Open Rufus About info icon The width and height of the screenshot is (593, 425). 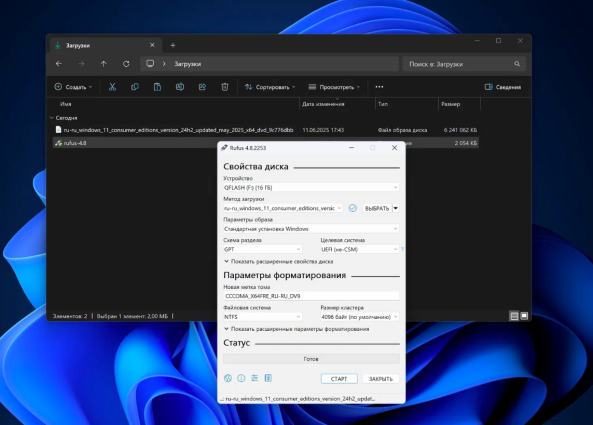pyautogui.click(x=241, y=378)
